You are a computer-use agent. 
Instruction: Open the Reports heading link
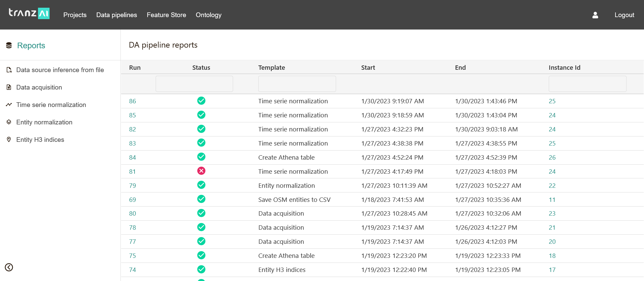click(x=31, y=45)
